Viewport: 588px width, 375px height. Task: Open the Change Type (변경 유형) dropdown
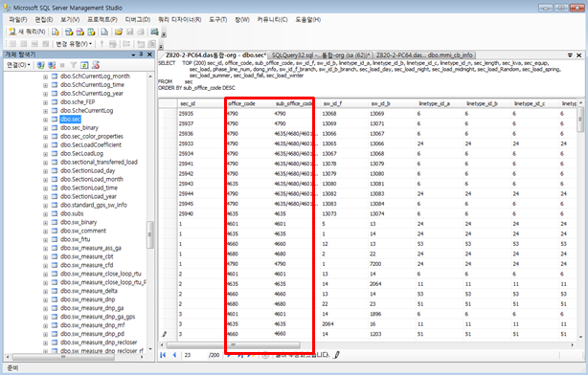click(74, 44)
